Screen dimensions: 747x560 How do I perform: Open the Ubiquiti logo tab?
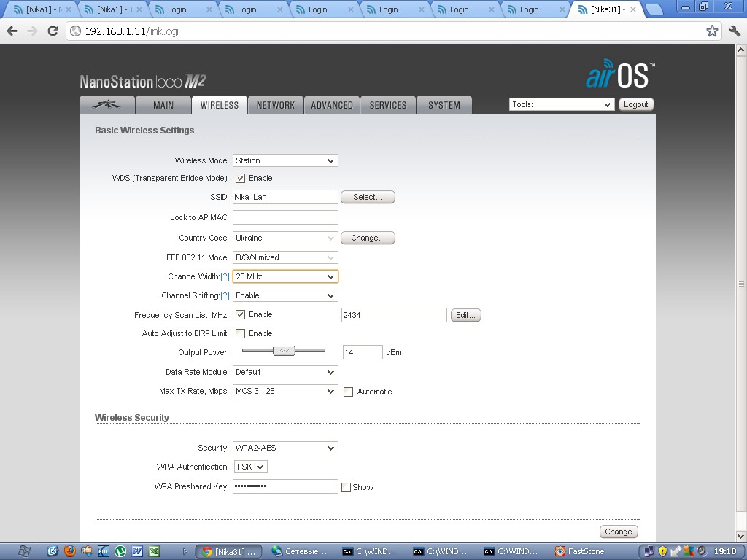click(x=107, y=105)
